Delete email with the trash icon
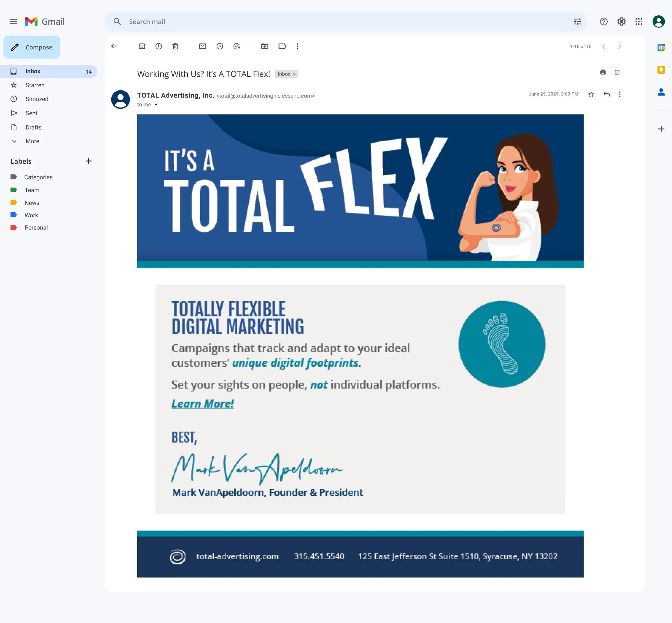The width and height of the screenshot is (672, 623). [175, 46]
